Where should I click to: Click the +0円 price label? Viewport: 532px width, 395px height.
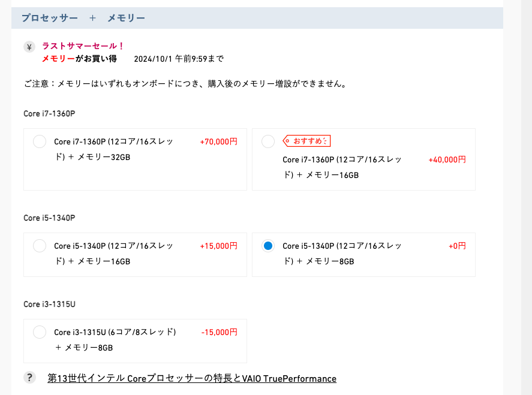click(457, 246)
